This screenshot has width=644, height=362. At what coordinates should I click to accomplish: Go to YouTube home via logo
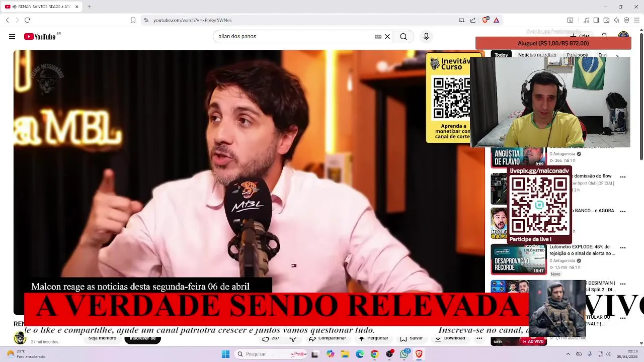[x=40, y=36]
